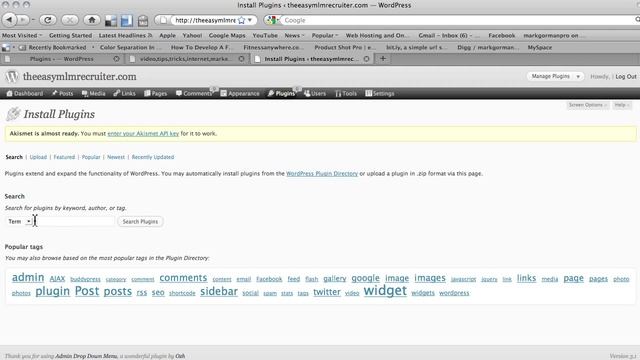Screen dimensions: 640x360
Task: Click the Install Plugins plug icon
Action: [13, 114]
